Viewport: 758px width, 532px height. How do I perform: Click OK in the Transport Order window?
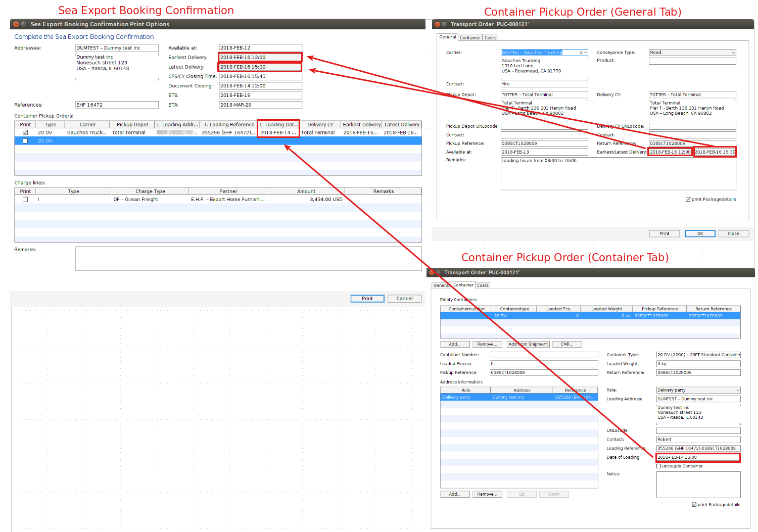click(x=700, y=233)
